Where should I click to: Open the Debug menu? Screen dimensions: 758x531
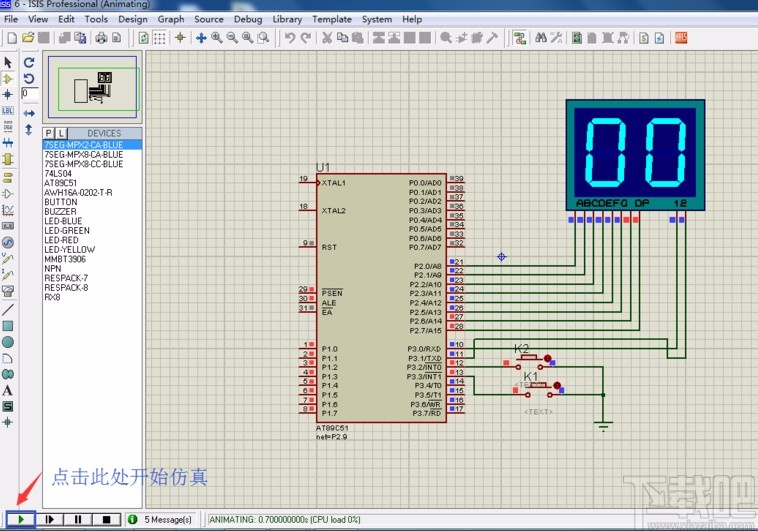click(x=248, y=19)
